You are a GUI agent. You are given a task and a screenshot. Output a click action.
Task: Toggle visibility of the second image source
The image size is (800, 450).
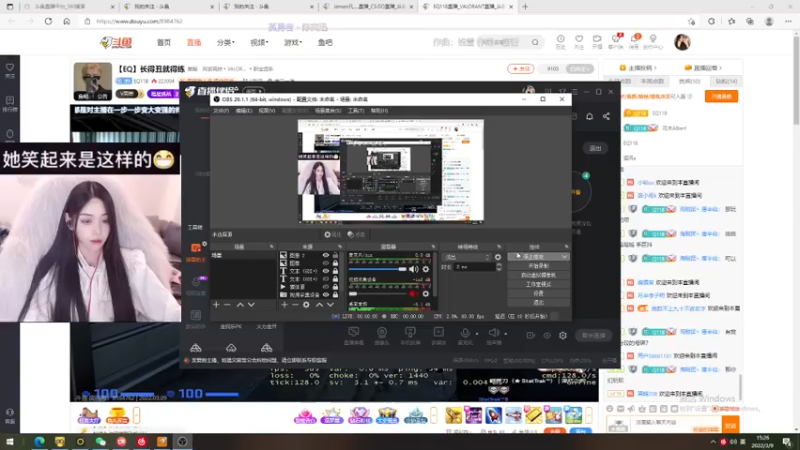point(326,263)
